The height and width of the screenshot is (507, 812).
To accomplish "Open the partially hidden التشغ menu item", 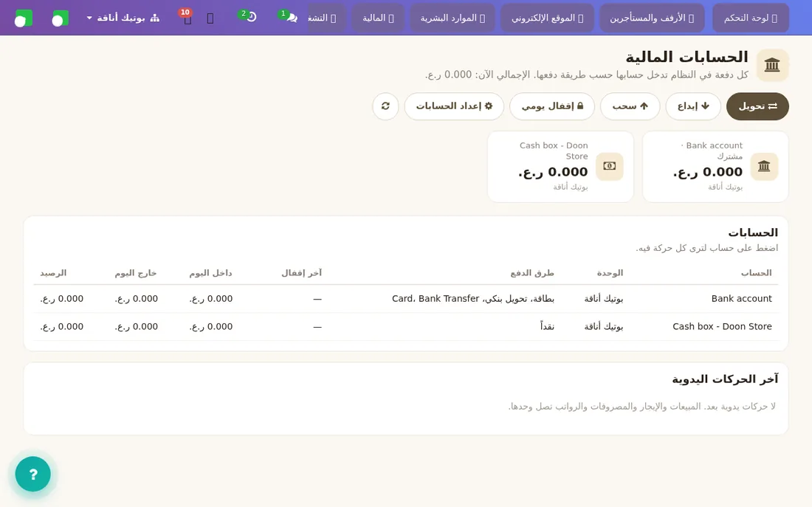I will (327, 18).
